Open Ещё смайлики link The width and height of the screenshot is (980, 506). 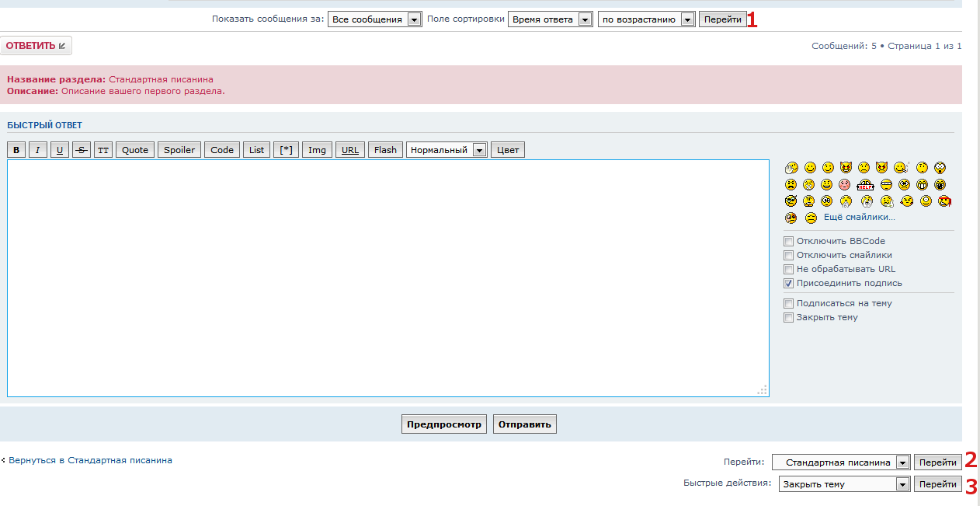click(x=859, y=218)
